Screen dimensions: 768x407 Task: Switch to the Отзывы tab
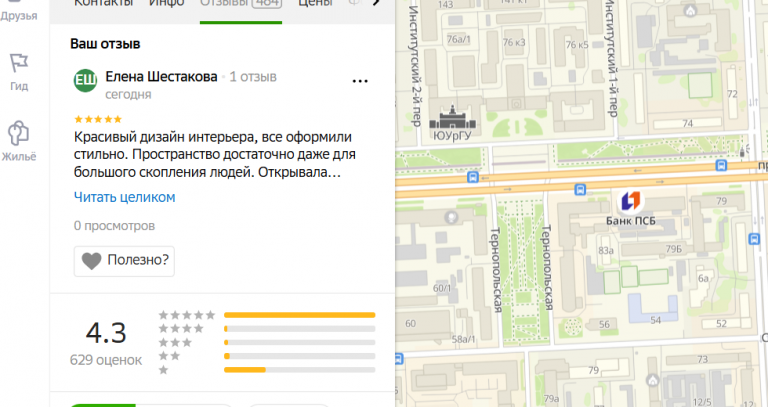point(241,4)
